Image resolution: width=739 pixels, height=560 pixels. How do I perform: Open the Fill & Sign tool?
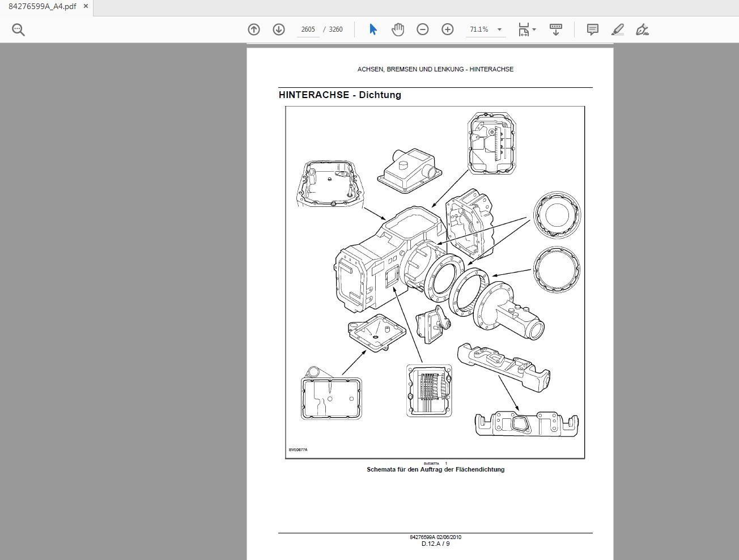642,29
